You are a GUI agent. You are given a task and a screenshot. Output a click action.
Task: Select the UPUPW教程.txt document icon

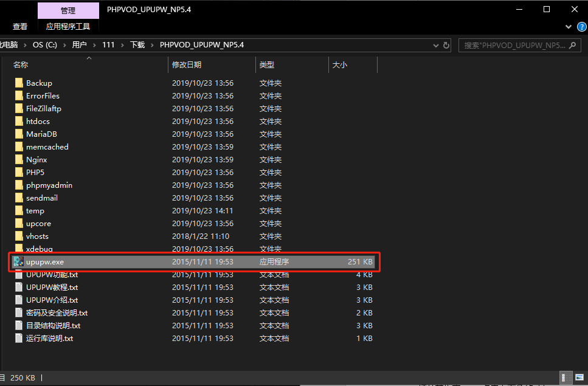pyautogui.click(x=19, y=287)
